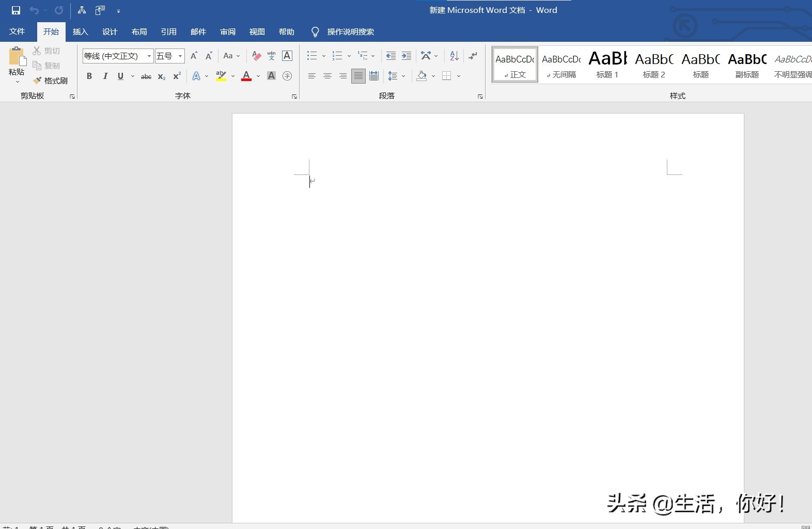
Task: Click the lightbulb search icon
Action: click(x=315, y=32)
